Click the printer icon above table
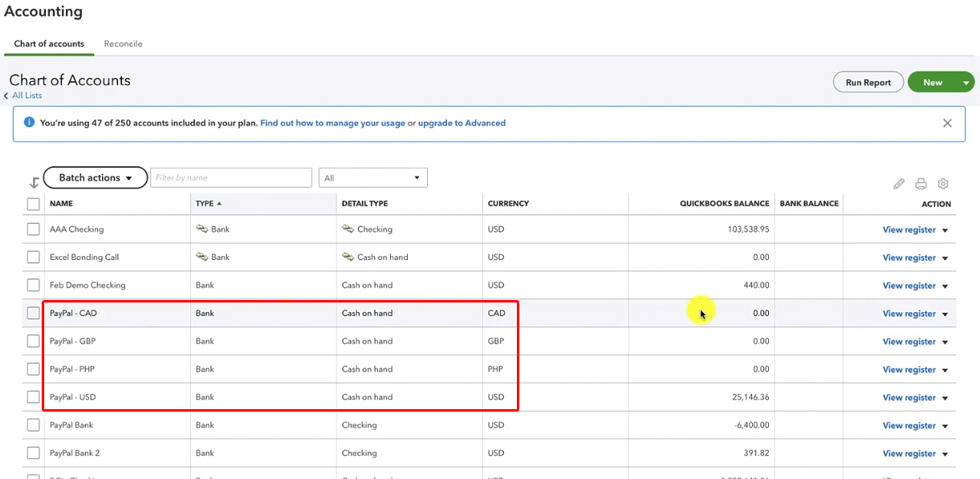The image size is (980, 479). pyautogui.click(x=921, y=184)
